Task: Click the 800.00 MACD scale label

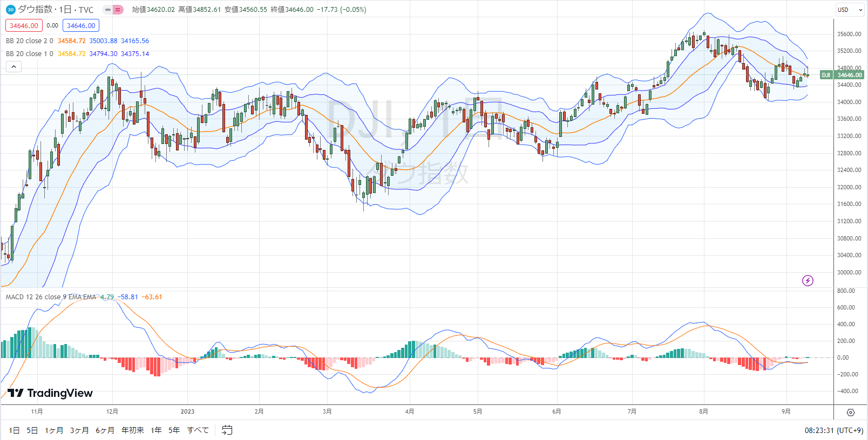Action: (846, 291)
